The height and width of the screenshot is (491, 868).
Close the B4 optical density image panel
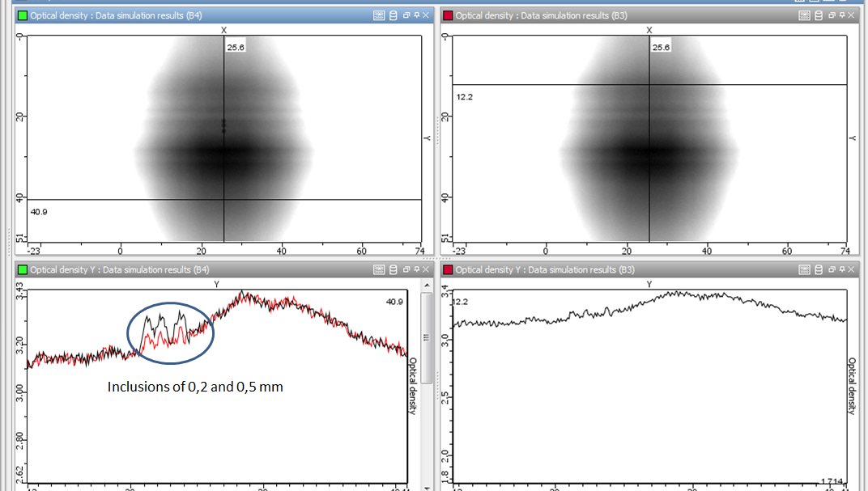[x=426, y=15]
